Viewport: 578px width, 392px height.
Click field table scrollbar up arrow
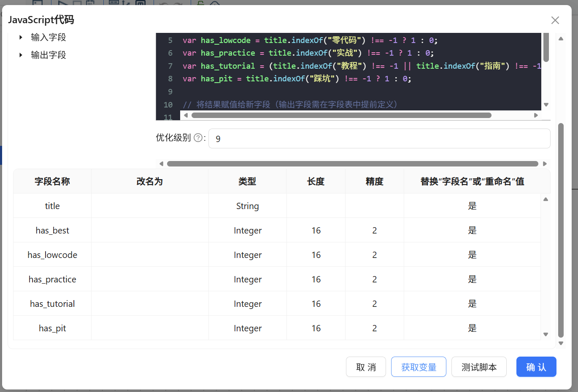[x=546, y=199]
